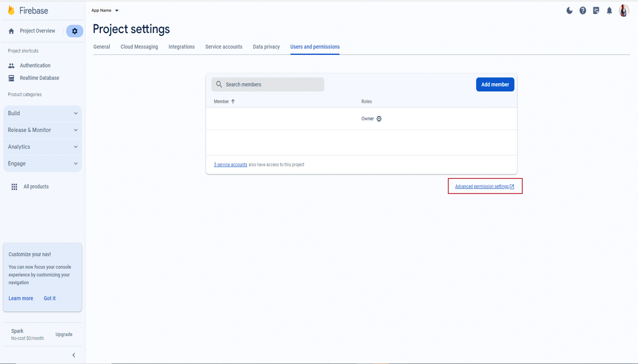Switch to the Cloud Messaging tab
The image size is (638, 364).
139,47
